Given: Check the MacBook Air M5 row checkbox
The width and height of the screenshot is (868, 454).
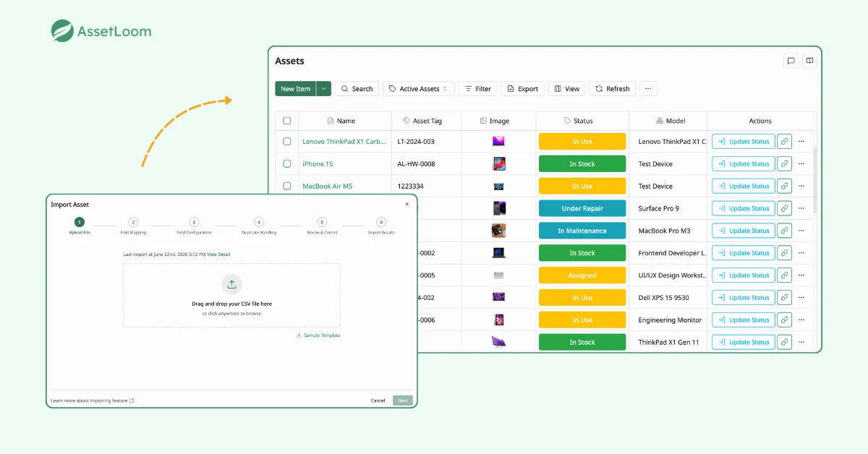Looking at the screenshot, I should 287,187.
